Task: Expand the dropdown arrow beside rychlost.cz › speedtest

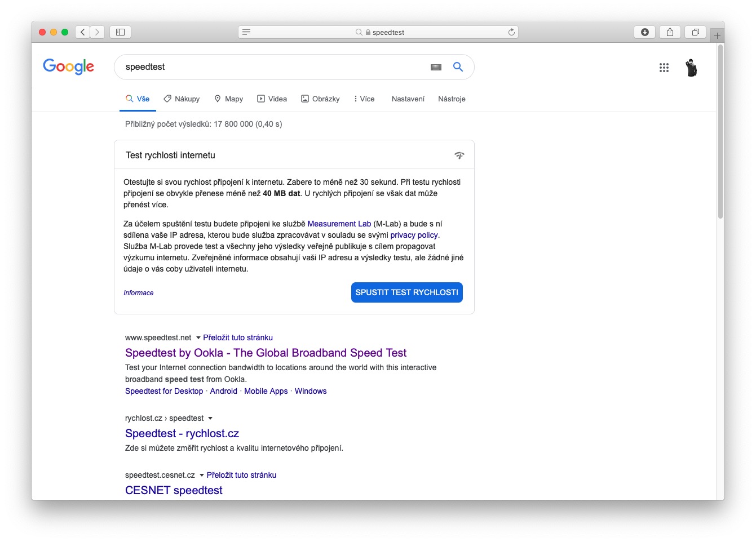Action: pyautogui.click(x=210, y=419)
